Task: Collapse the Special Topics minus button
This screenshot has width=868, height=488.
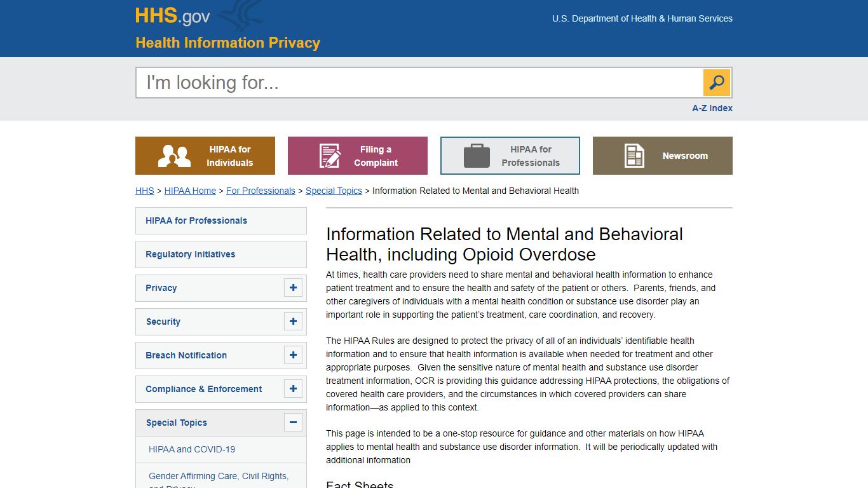Action: (x=293, y=423)
